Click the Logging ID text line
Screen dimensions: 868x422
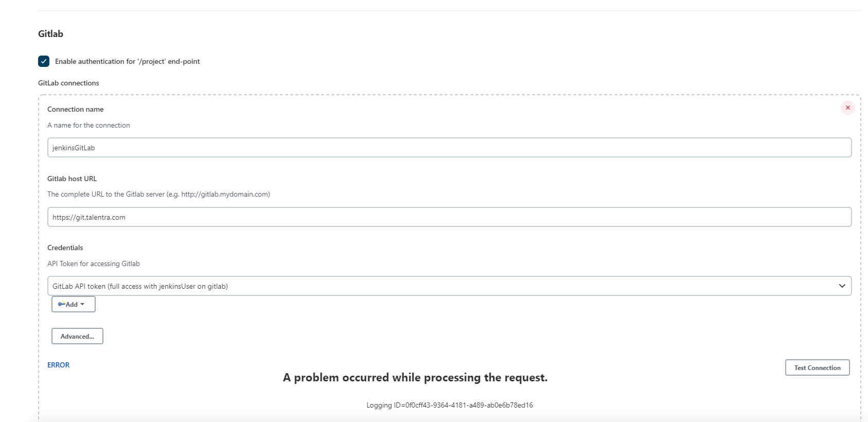tap(449, 405)
